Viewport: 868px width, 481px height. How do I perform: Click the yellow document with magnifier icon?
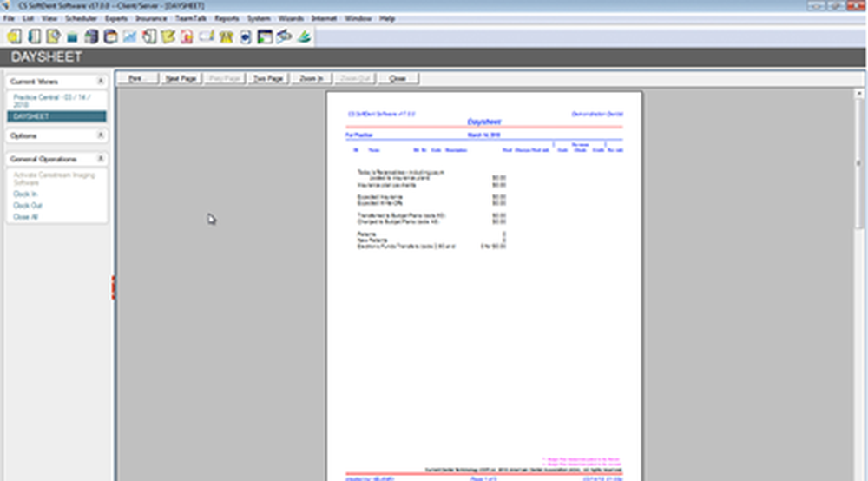53,36
